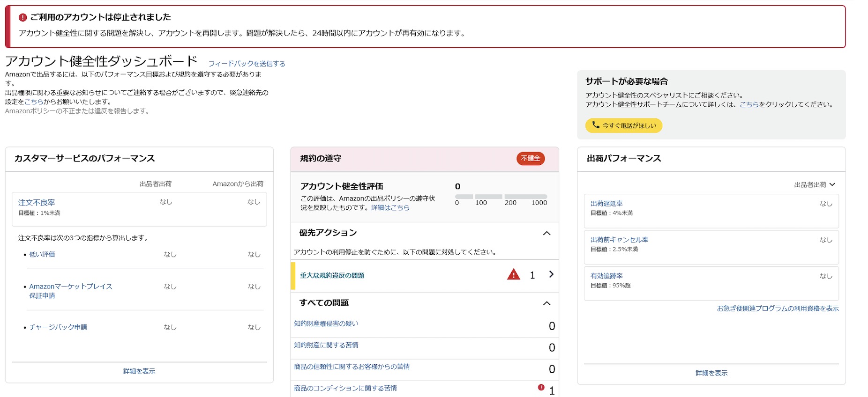Screen dimensions: 868x397
Task: Open 知的財産権侵害の疑い link
Action: pos(326,323)
